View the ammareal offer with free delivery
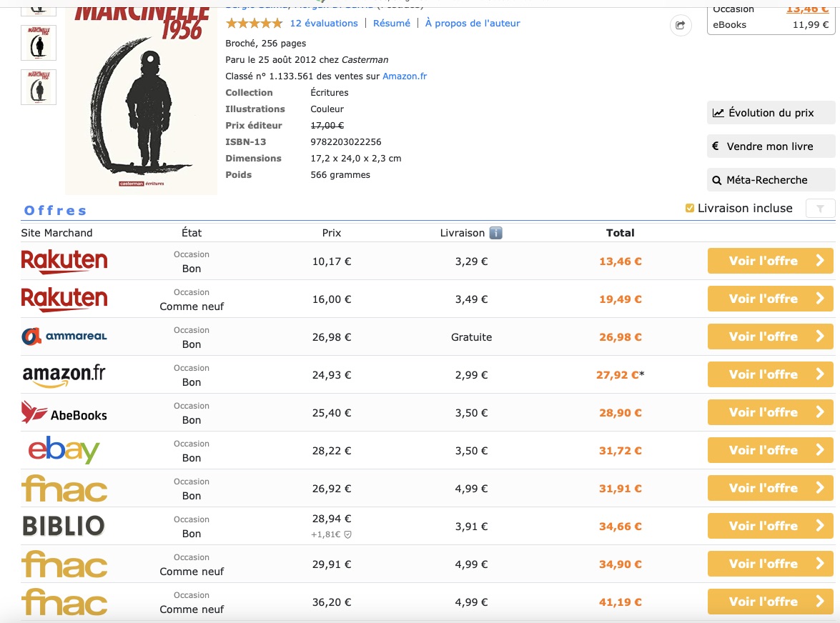 (x=770, y=337)
